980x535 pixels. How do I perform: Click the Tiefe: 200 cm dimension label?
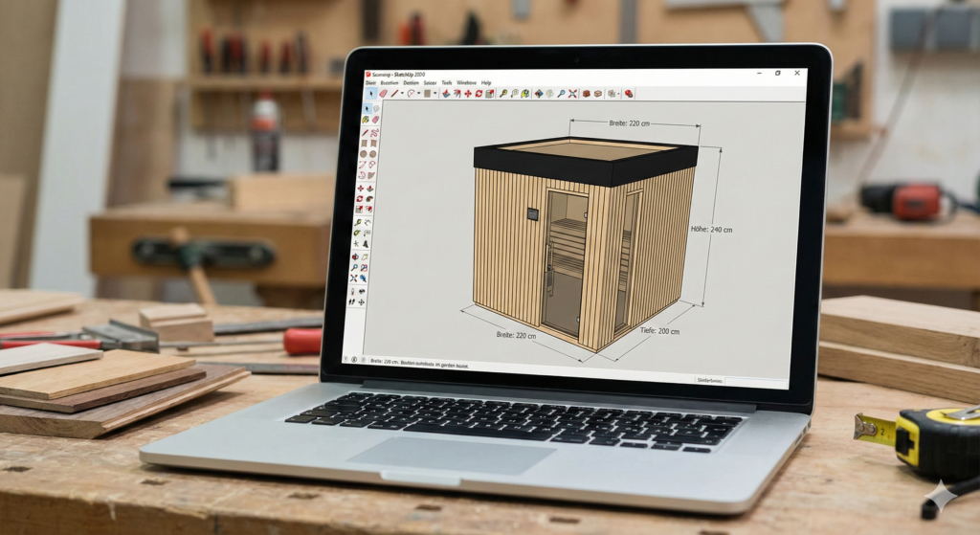(x=659, y=331)
